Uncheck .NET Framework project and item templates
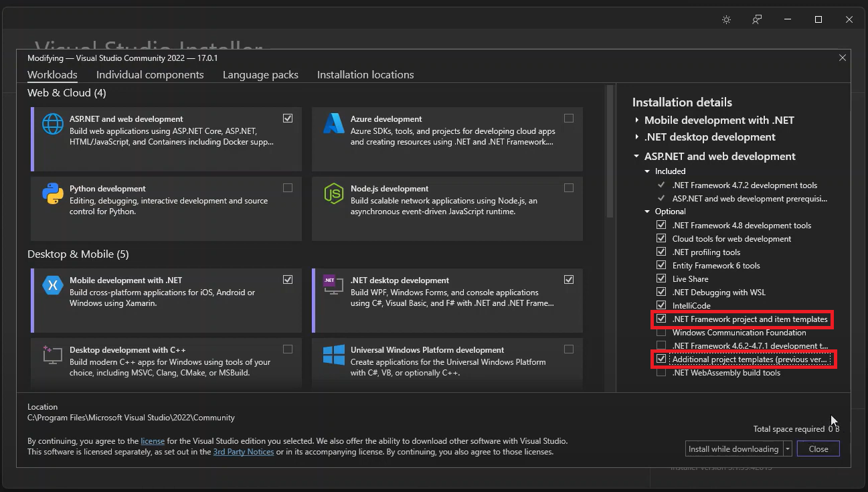 [661, 319]
